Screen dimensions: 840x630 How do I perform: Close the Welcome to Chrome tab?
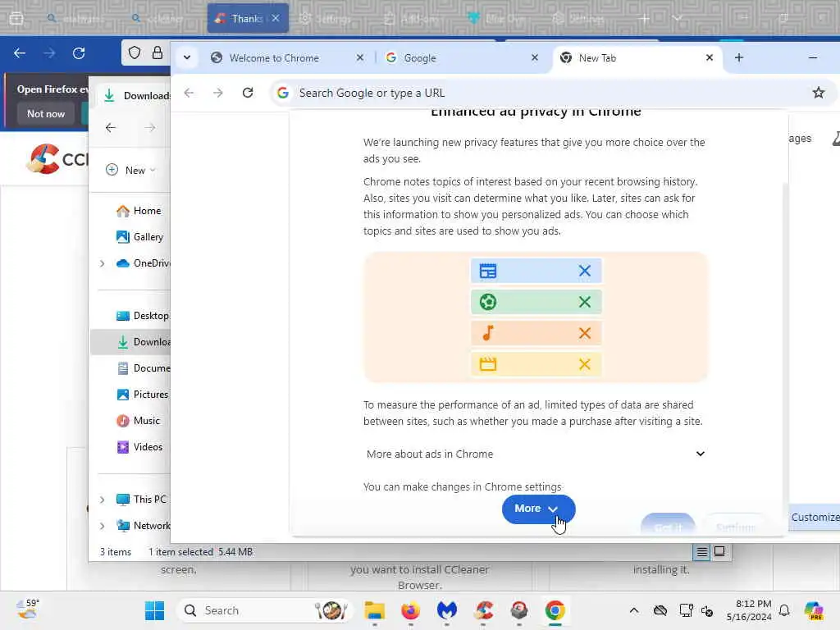(x=360, y=57)
